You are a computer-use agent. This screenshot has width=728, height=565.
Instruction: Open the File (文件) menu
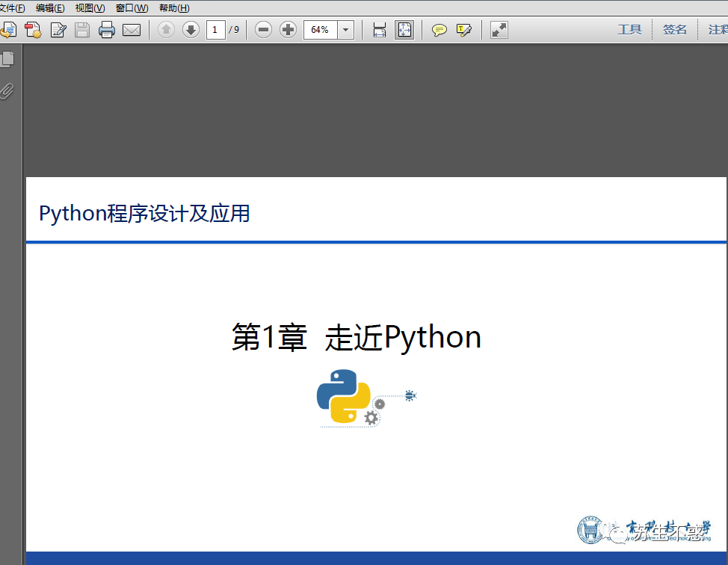(x=12, y=8)
